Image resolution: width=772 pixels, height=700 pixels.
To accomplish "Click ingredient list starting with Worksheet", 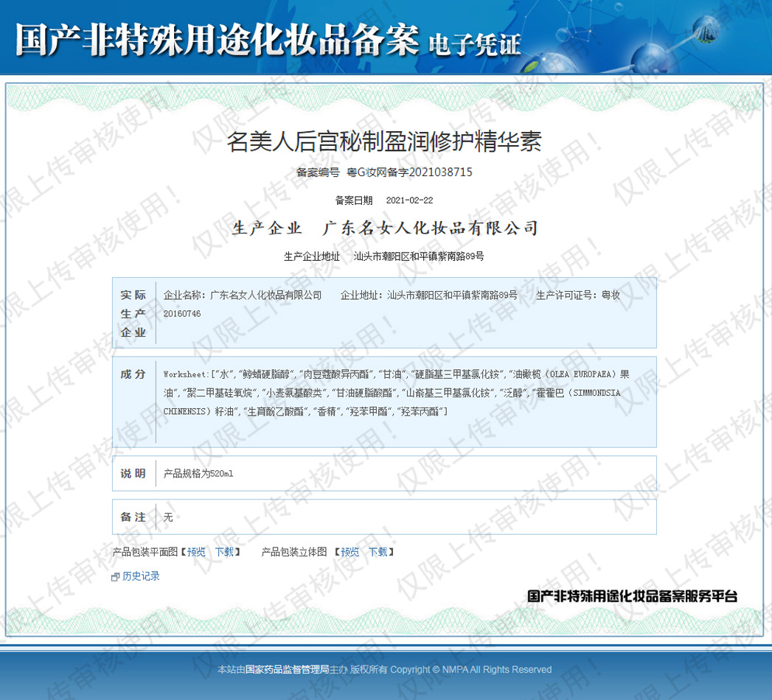I will pyautogui.click(x=397, y=393).
